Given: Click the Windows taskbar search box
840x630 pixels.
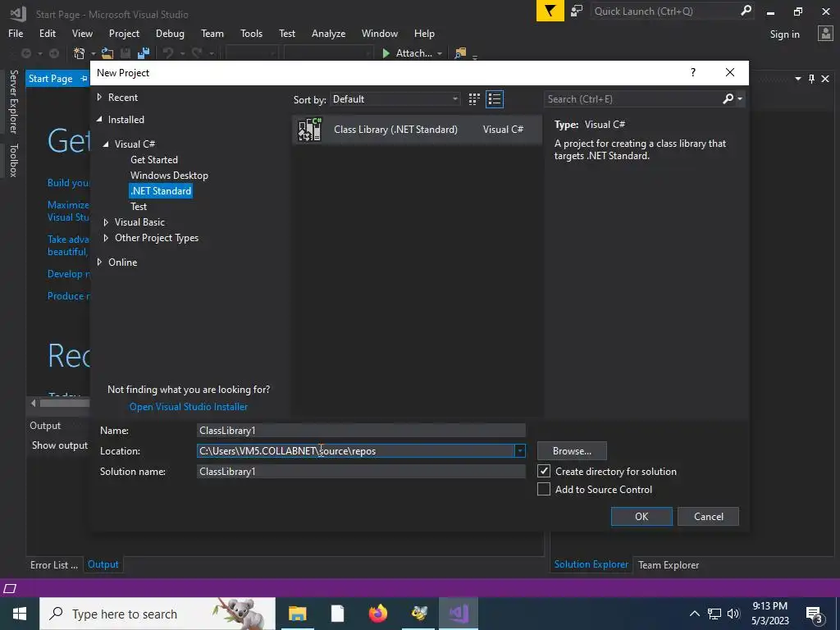Looking at the screenshot, I should [x=157, y=614].
